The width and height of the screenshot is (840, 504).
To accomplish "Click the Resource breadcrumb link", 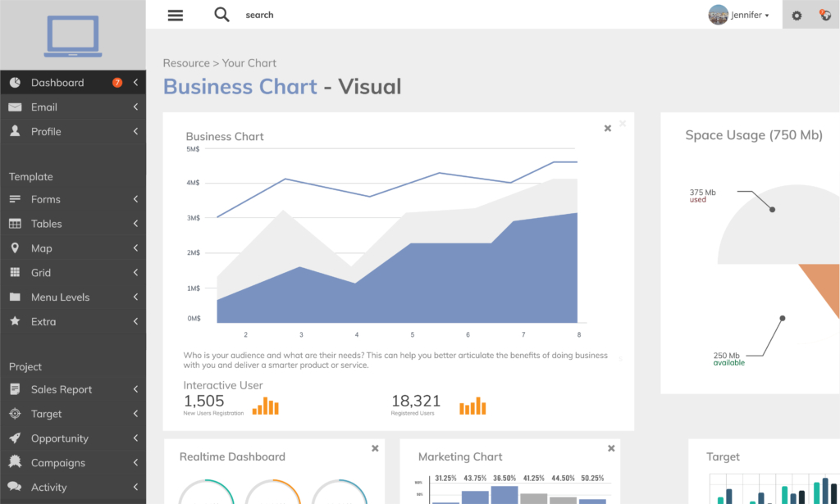I will tap(186, 62).
